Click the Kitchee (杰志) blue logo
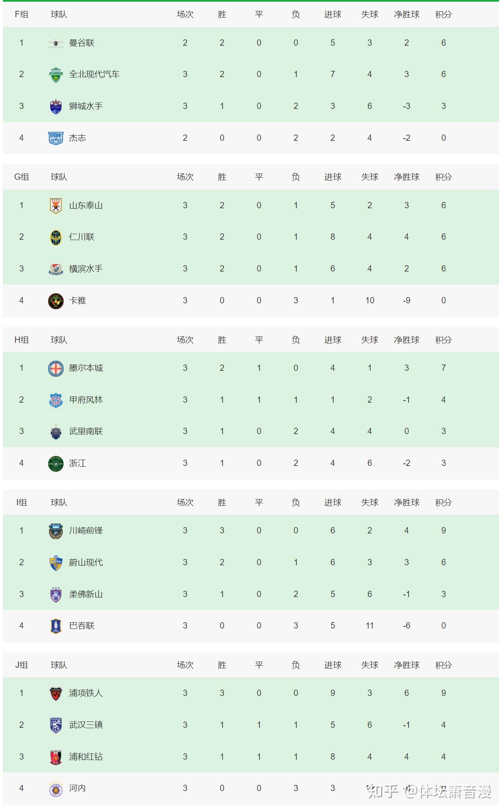This screenshot has height=812, width=504. point(56,138)
